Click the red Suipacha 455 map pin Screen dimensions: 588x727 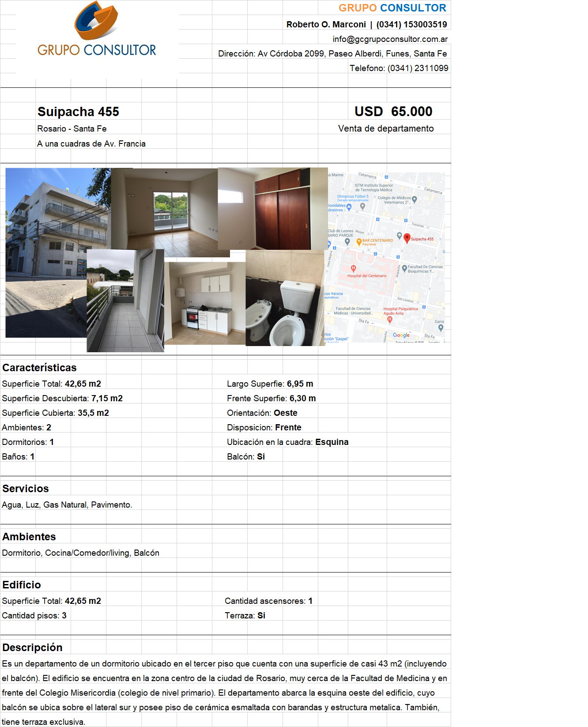(x=407, y=238)
